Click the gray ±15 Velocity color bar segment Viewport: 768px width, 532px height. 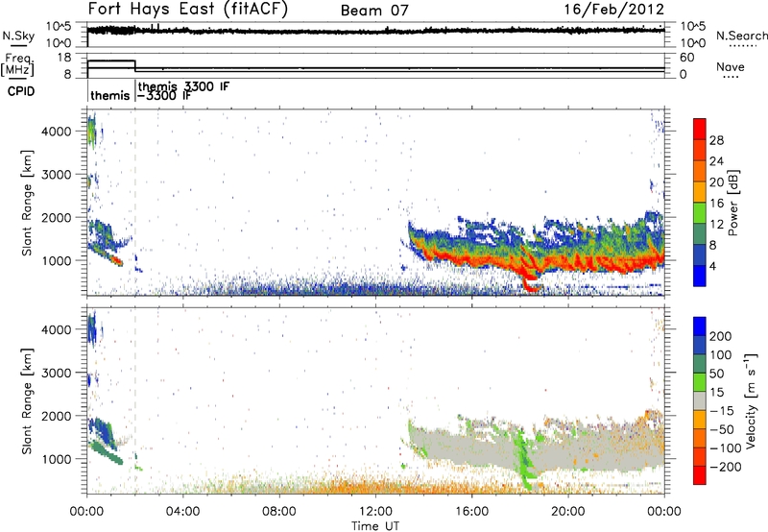coord(700,400)
